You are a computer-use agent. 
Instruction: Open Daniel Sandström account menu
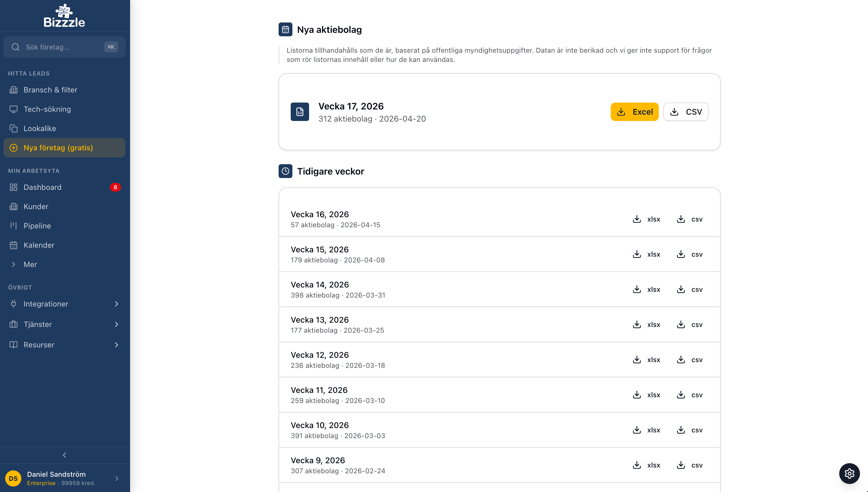coord(64,478)
